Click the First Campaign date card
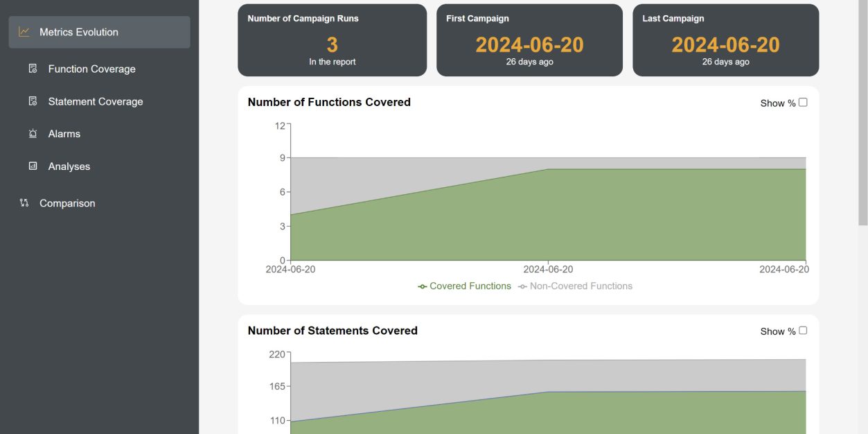868x434 pixels. coord(529,40)
